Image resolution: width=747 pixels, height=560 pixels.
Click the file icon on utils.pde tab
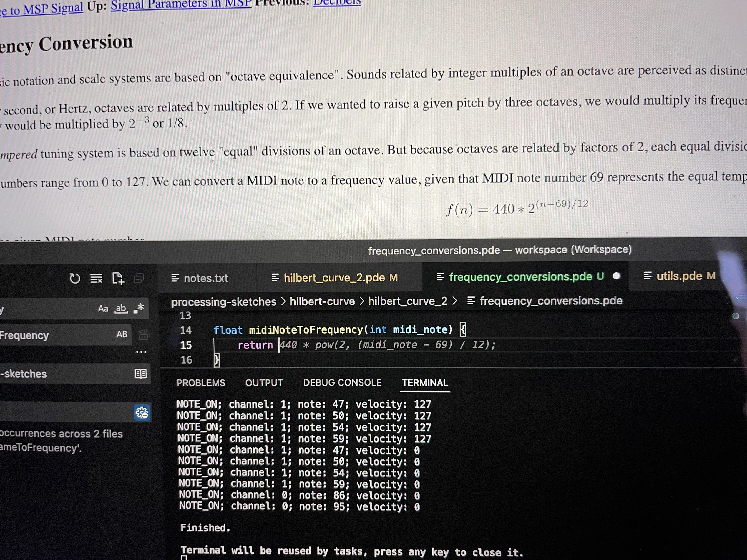click(x=648, y=276)
